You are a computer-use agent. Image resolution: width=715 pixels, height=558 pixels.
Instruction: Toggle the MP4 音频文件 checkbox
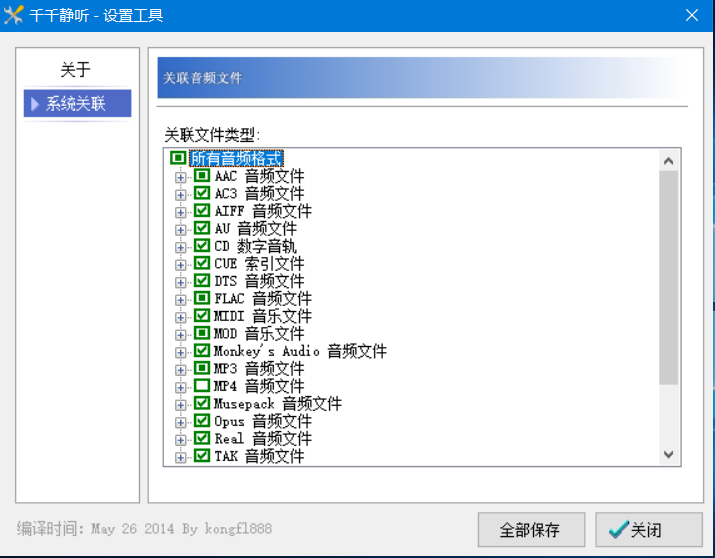coord(202,386)
